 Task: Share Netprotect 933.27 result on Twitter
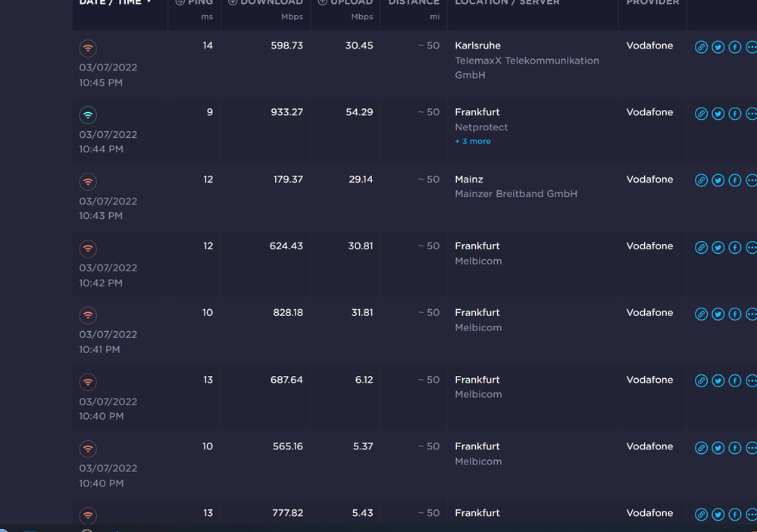pyautogui.click(x=718, y=114)
